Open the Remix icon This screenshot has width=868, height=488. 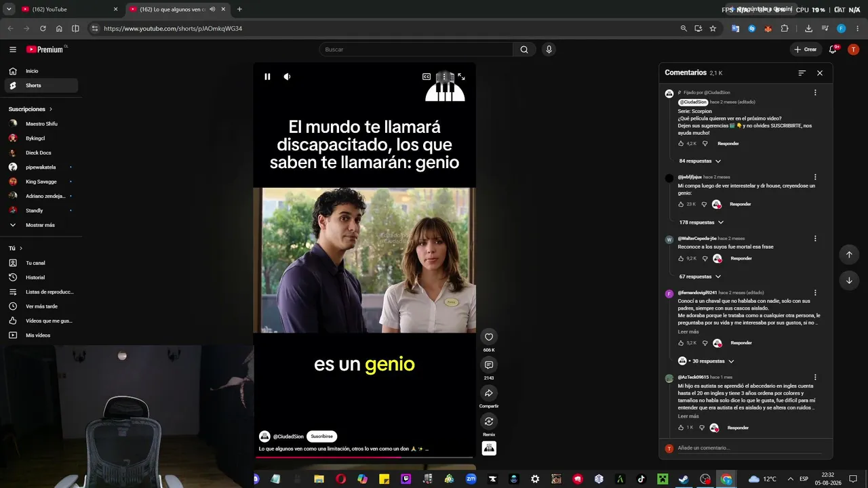click(489, 422)
